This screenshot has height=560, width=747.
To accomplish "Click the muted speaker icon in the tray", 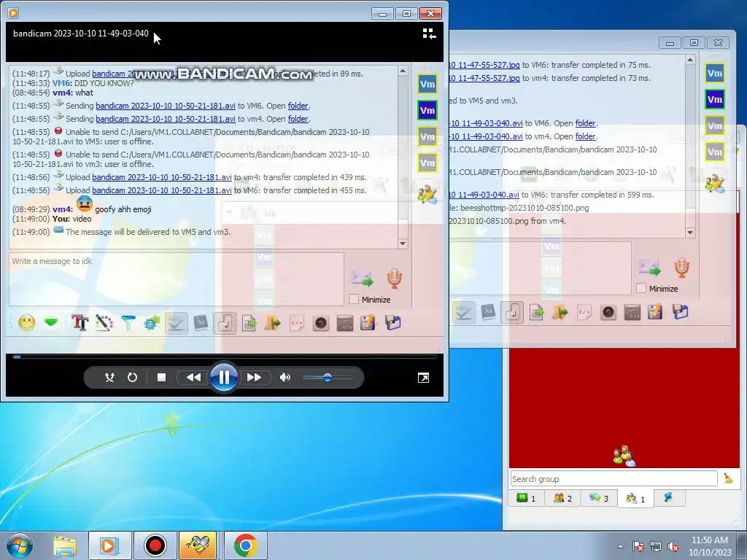I will (673, 546).
